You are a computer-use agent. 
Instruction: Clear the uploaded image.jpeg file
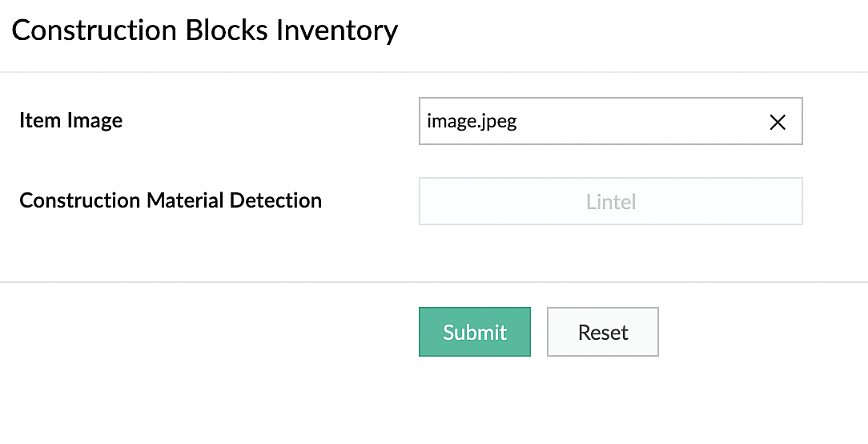tap(777, 122)
